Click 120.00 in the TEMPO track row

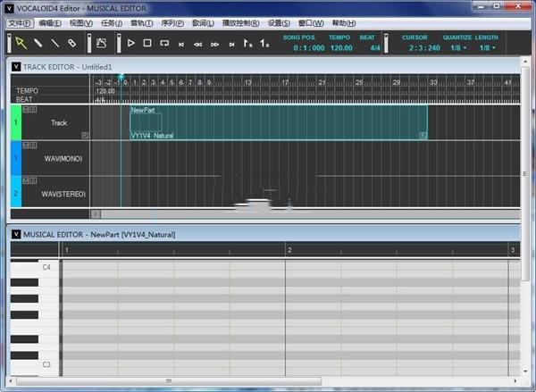[x=105, y=91]
